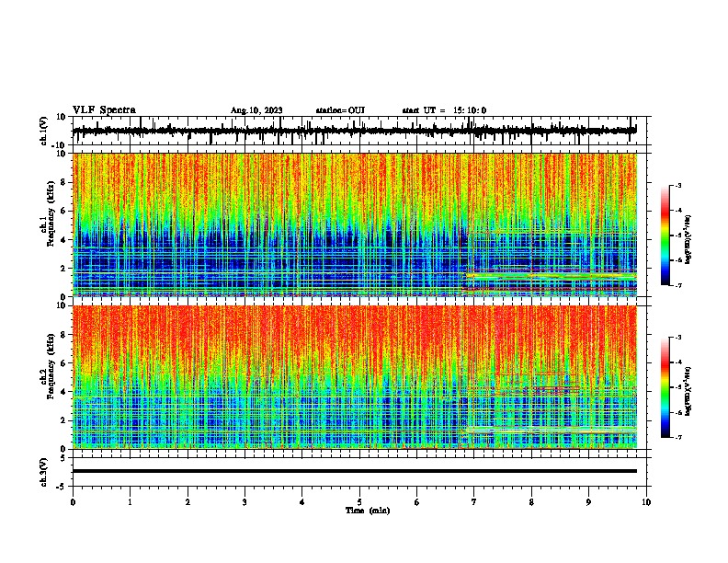Click the "6" tick on ch.1 frequency axis

coord(63,211)
